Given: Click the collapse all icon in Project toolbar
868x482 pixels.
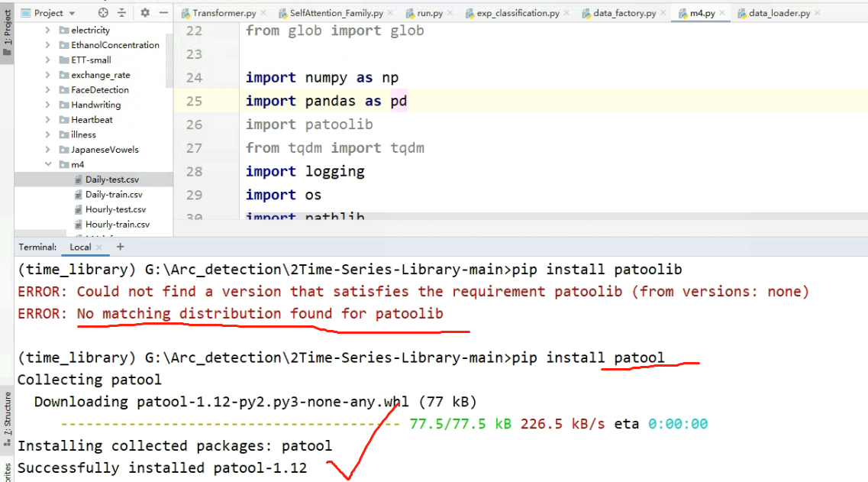Looking at the screenshot, I should [x=122, y=12].
